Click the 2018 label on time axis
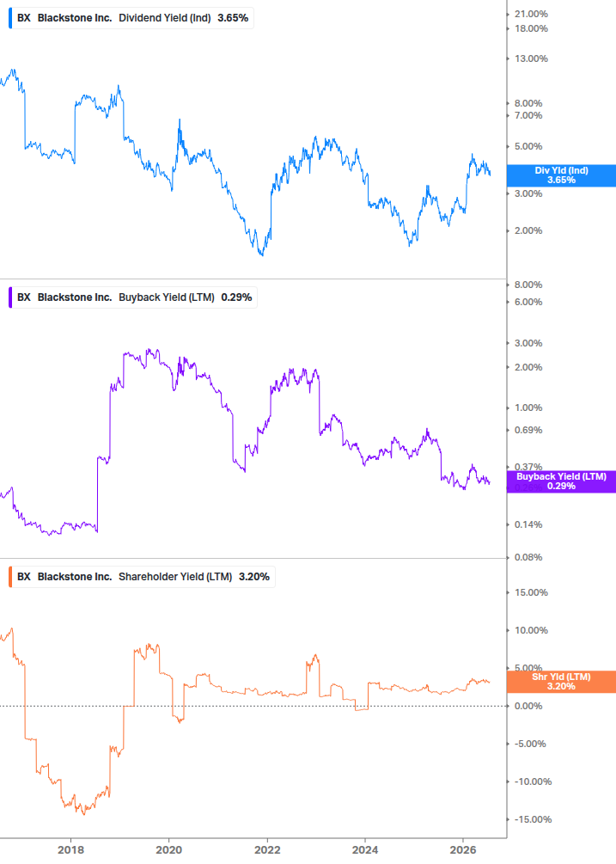 71,849
